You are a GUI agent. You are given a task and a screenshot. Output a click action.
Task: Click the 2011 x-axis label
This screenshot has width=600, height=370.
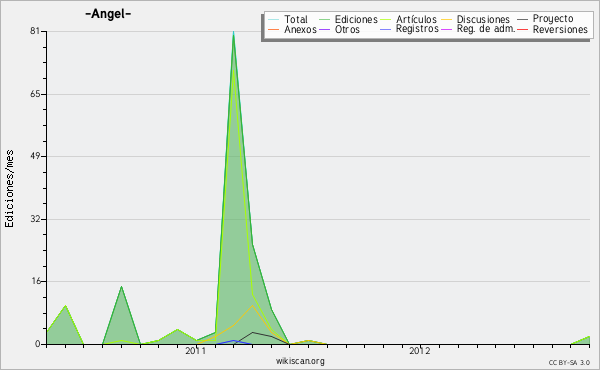coord(196,350)
